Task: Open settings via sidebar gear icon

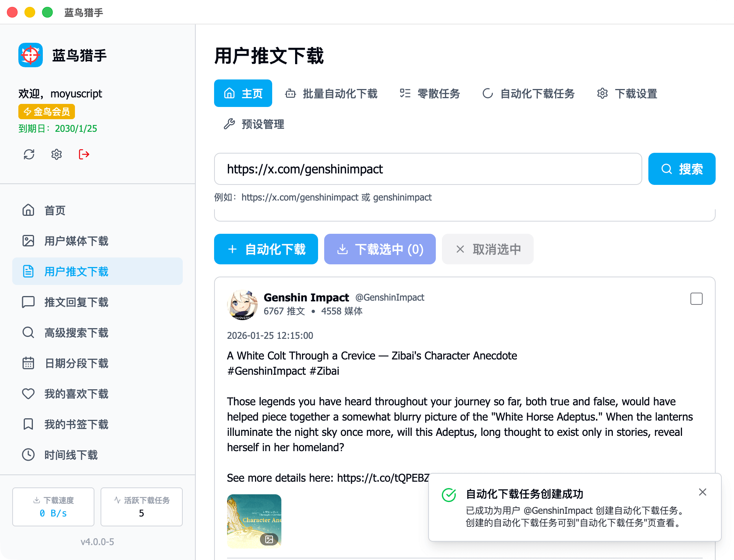Action: 57,154
